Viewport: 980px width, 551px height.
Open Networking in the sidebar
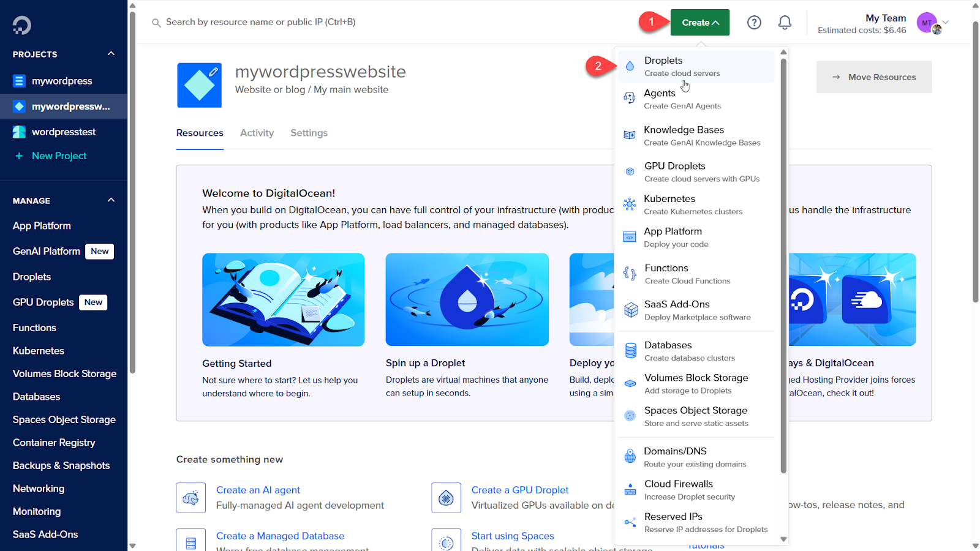tap(39, 489)
